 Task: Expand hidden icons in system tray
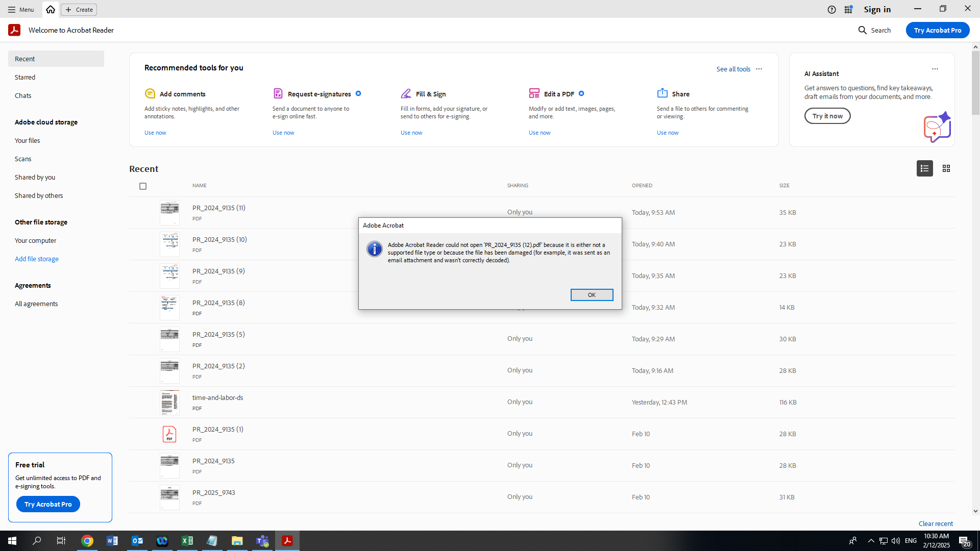(x=870, y=541)
